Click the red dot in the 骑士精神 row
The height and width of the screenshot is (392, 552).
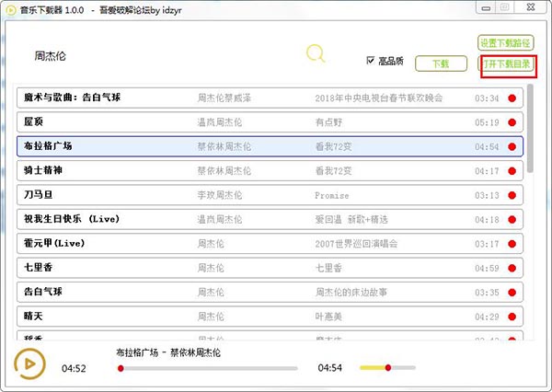pos(512,171)
